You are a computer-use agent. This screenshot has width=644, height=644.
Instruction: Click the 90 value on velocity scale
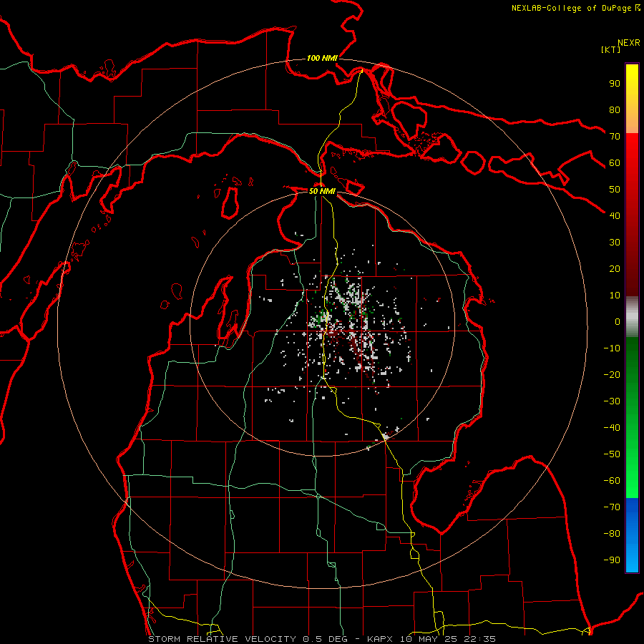point(615,84)
